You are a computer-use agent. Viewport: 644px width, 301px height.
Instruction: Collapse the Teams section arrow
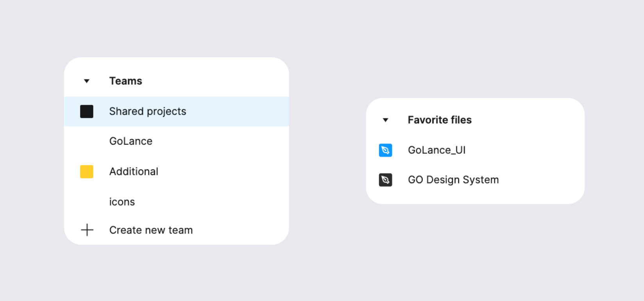point(87,81)
